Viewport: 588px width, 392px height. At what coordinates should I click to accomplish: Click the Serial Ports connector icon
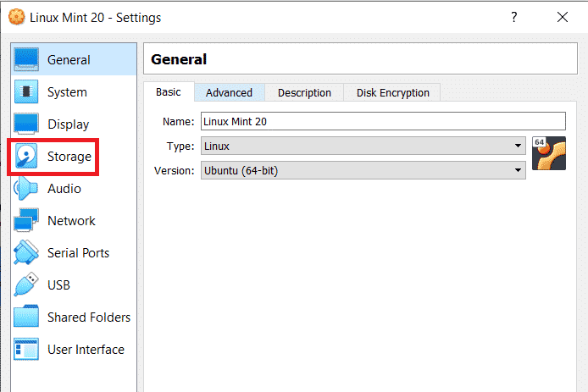point(27,253)
